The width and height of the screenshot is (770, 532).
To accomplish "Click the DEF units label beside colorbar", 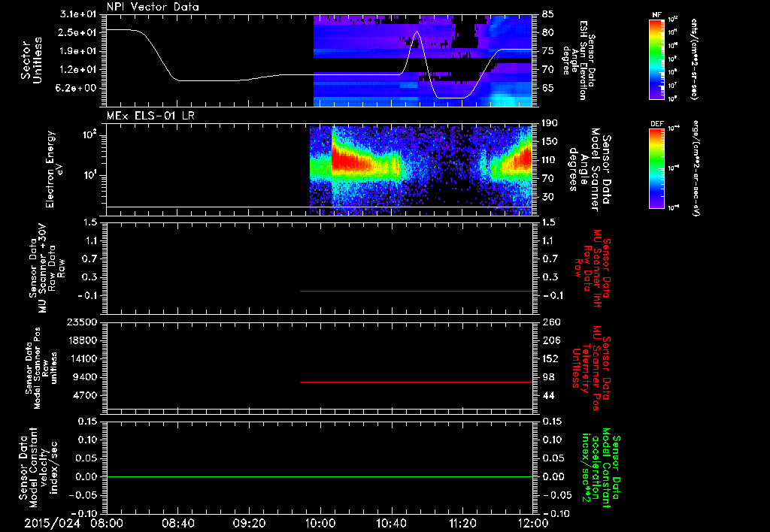I will 696,168.
